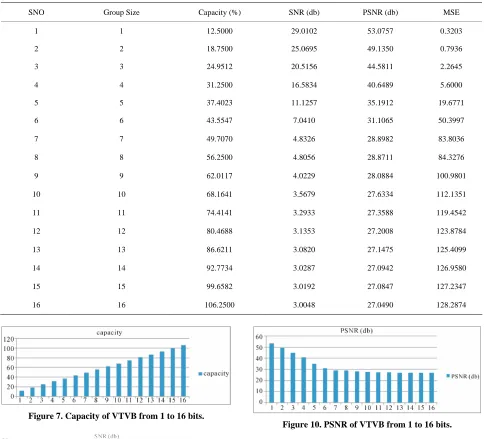Click SNR value 29.0102
The height and width of the screenshot is (439, 484).
tap(304, 31)
